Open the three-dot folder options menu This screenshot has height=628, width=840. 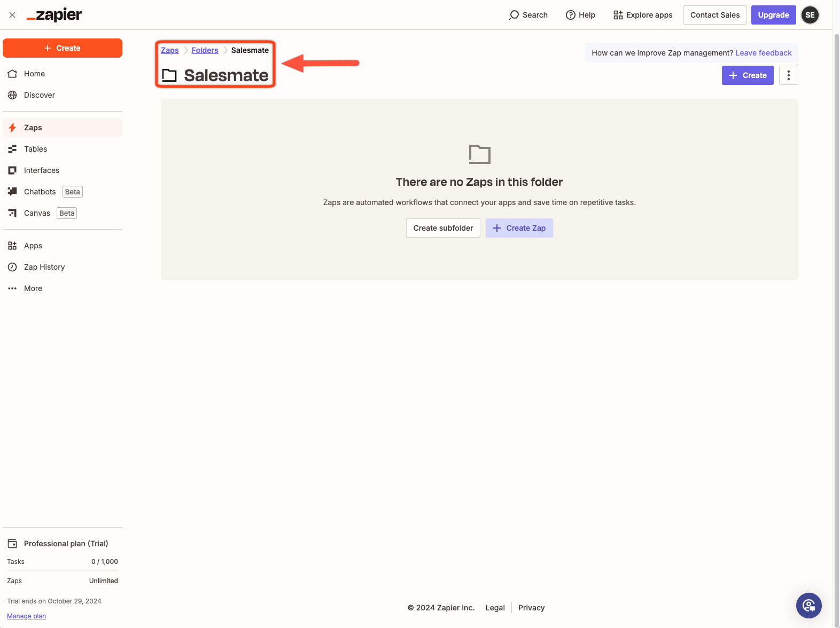[x=788, y=75]
